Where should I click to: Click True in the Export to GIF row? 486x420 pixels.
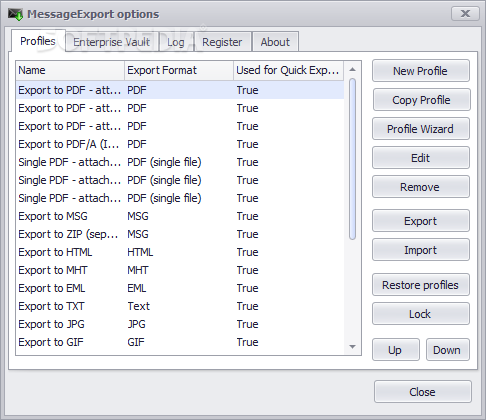(247, 342)
